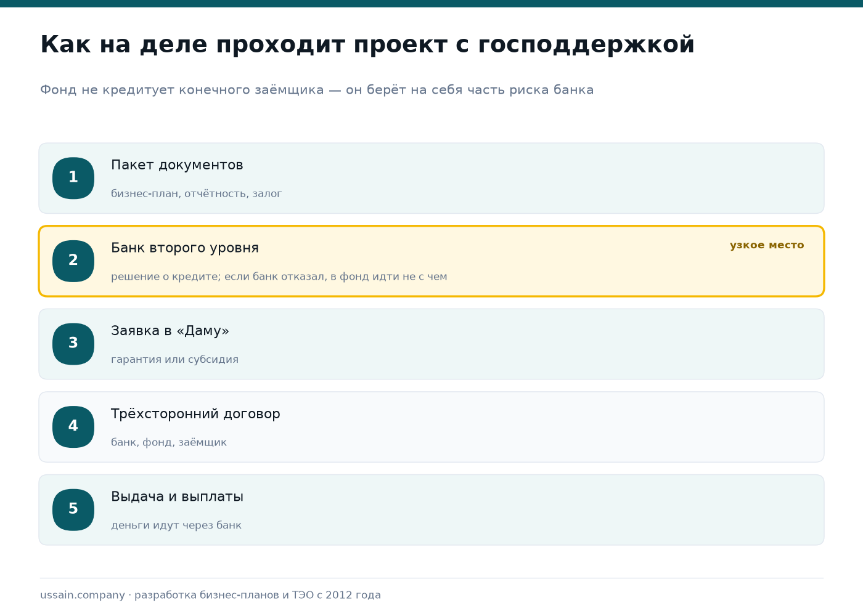
Task: Click the step title "Банк второго уровня"
Action: (x=185, y=248)
